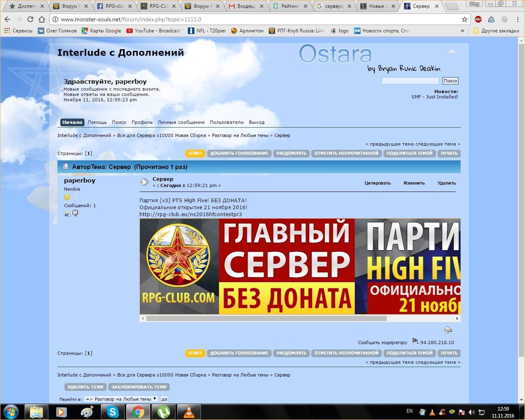Click the ЗАБЛОКИРОВАТЬ ТЕМУ button
525x420 pixels.
pos(139,387)
